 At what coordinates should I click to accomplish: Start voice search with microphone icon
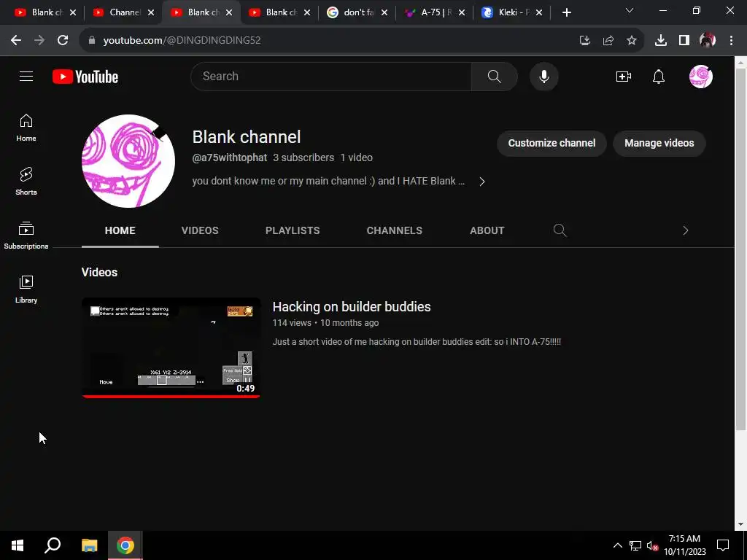point(543,76)
